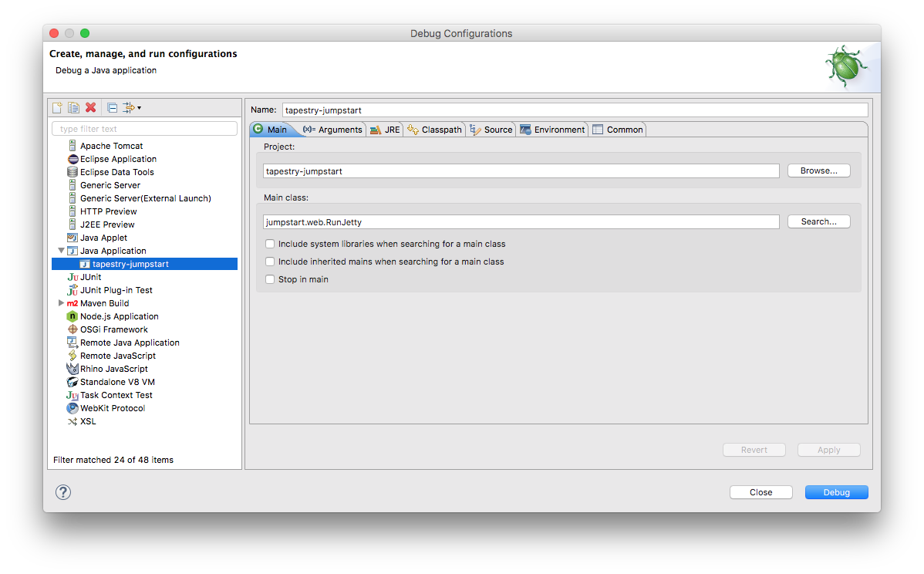Open the help question mark icon

pyautogui.click(x=63, y=492)
